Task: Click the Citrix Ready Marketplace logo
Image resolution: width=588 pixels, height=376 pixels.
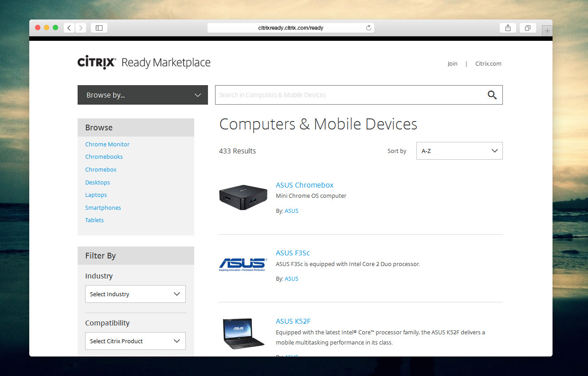Action: [x=144, y=63]
